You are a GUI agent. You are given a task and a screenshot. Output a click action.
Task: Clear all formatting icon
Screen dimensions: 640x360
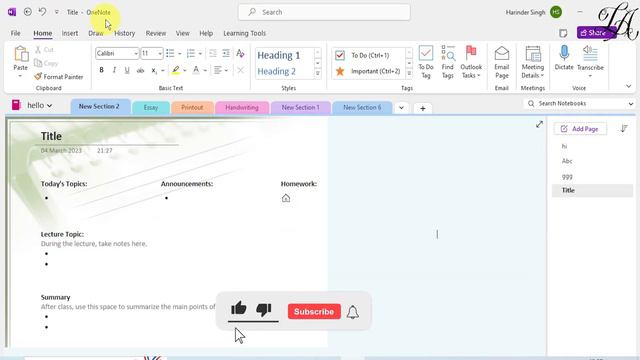240,53
